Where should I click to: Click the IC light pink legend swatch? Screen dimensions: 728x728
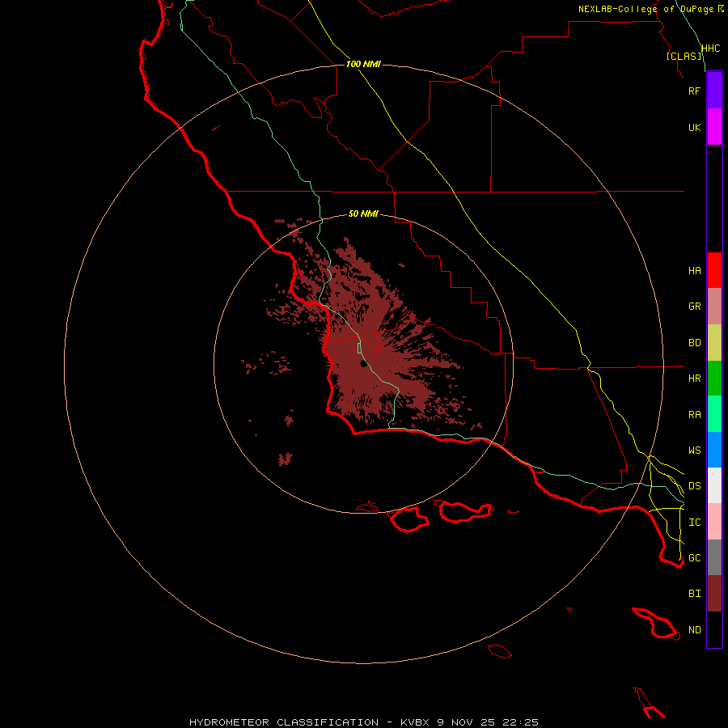tap(714, 522)
